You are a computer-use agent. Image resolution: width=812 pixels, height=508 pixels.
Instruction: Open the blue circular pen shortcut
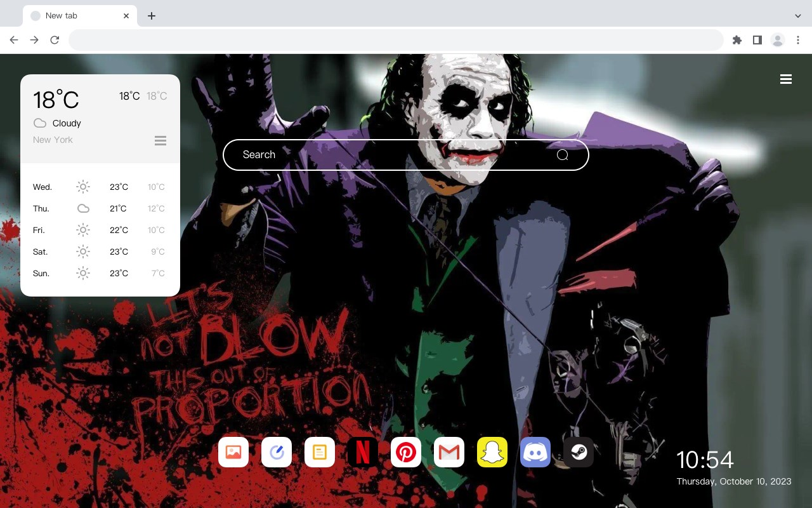pyautogui.click(x=277, y=452)
